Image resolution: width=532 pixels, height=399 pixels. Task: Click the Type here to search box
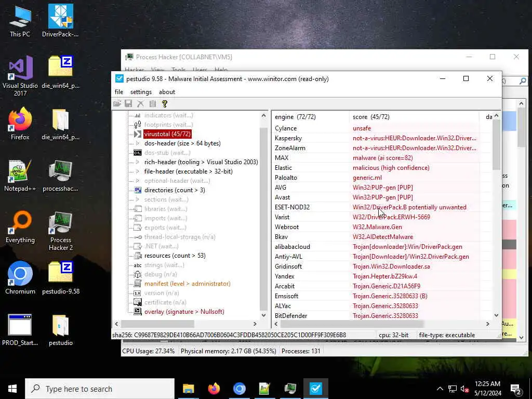pos(100,389)
